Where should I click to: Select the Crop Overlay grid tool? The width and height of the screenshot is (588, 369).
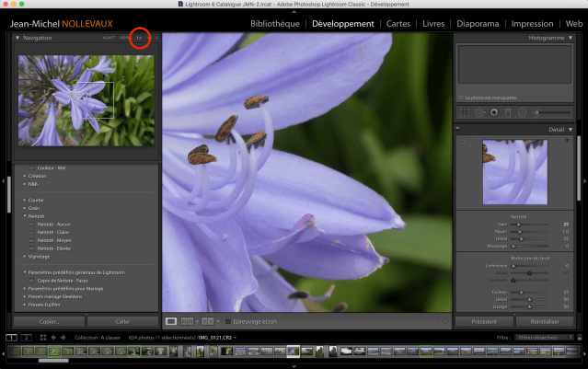[465, 112]
